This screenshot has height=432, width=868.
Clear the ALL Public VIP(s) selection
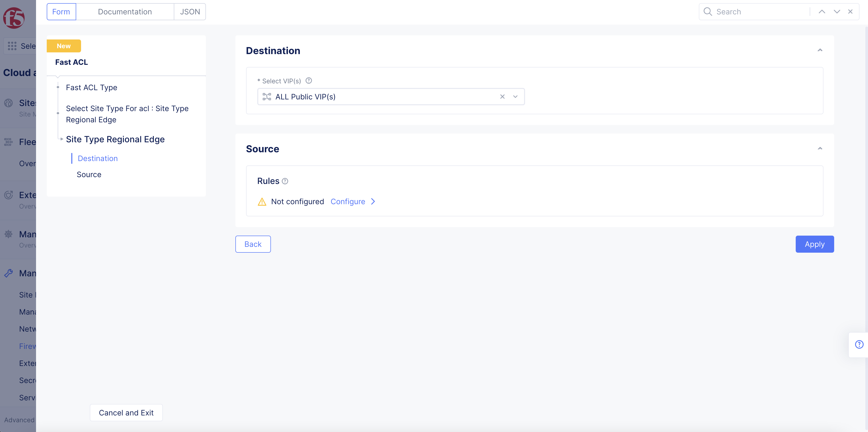coord(502,96)
